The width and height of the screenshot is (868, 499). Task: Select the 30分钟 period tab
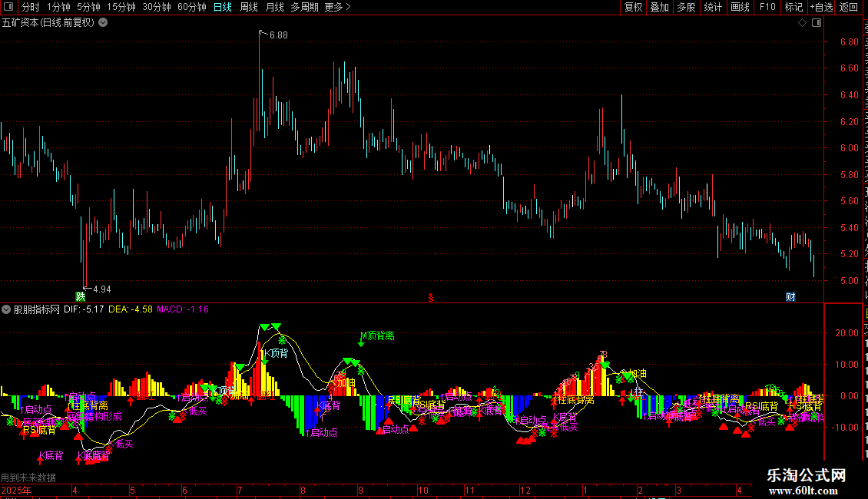coord(157,7)
